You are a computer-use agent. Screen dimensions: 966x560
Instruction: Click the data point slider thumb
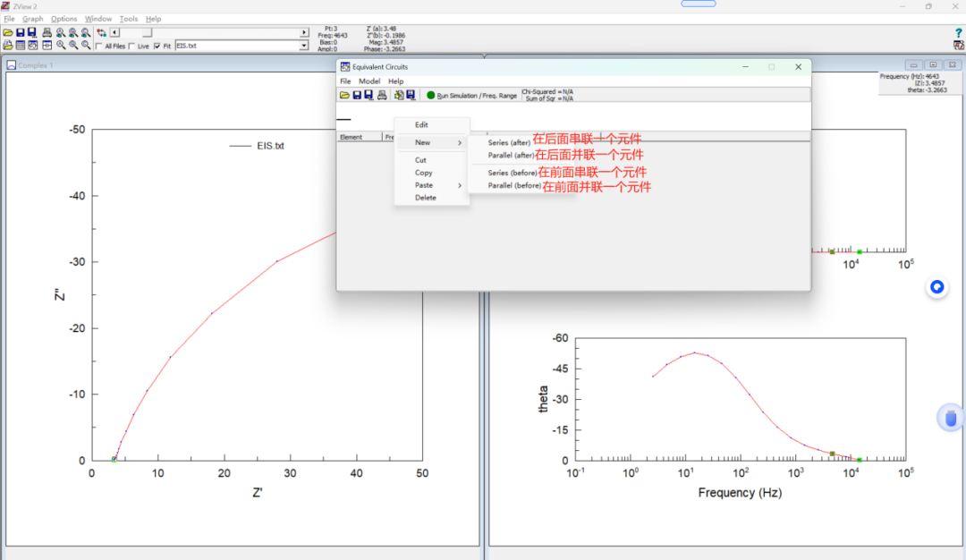(147, 32)
